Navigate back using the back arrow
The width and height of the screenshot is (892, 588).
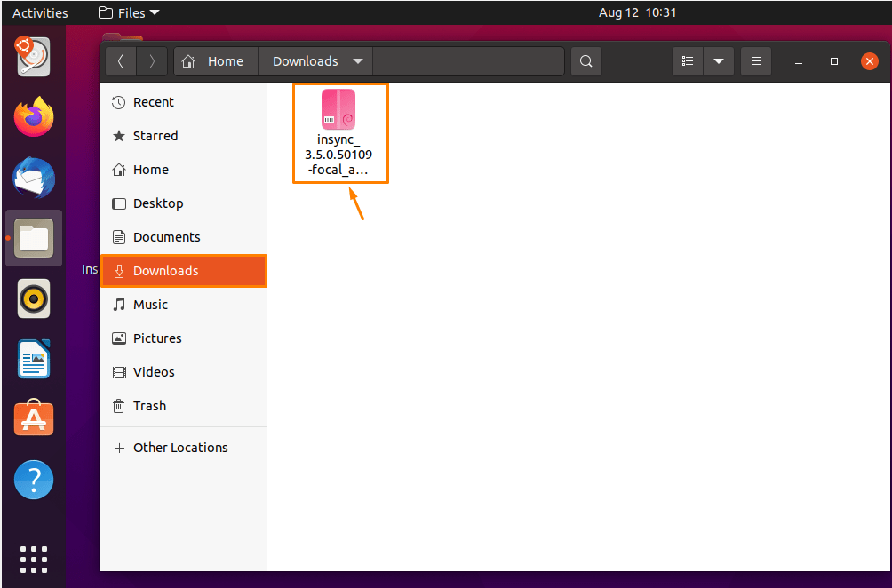pos(120,60)
